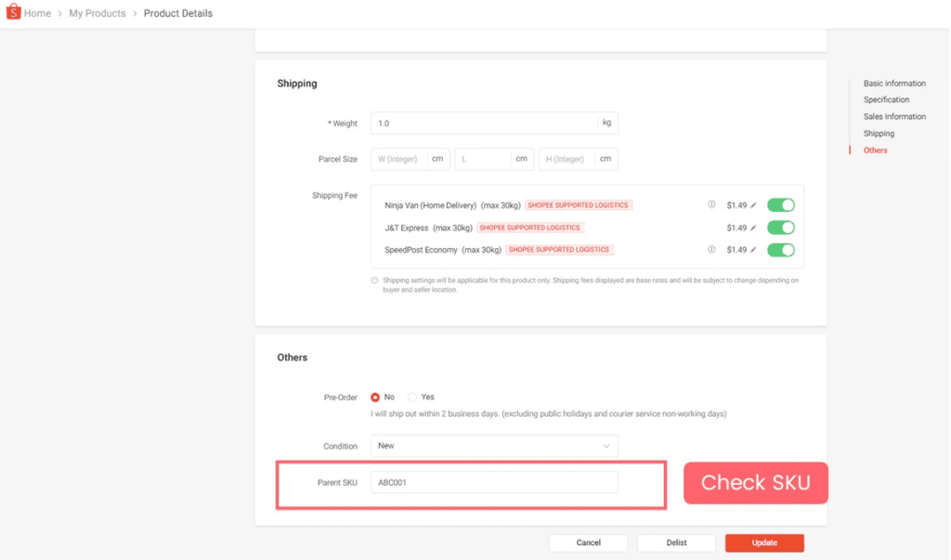Click SpeedPost Economy Shopee Supported Logistics tag
The image size is (951, 560).
pos(558,250)
